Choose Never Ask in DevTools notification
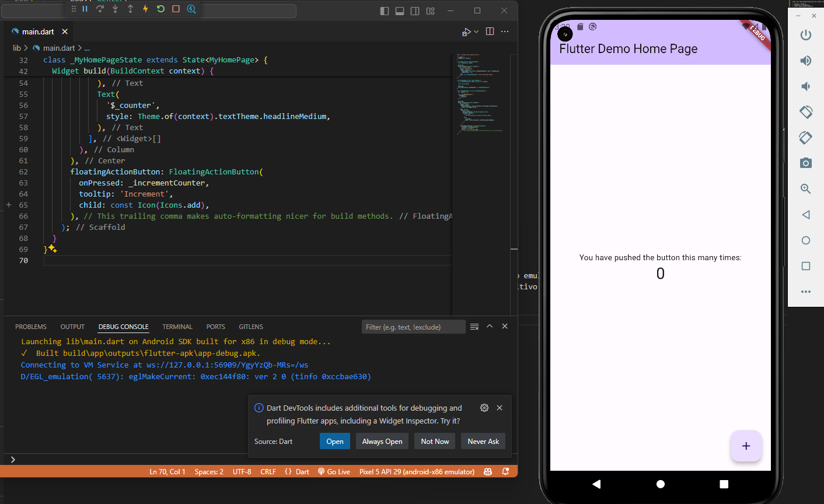824x504 pixels. (x=483, y=441)
